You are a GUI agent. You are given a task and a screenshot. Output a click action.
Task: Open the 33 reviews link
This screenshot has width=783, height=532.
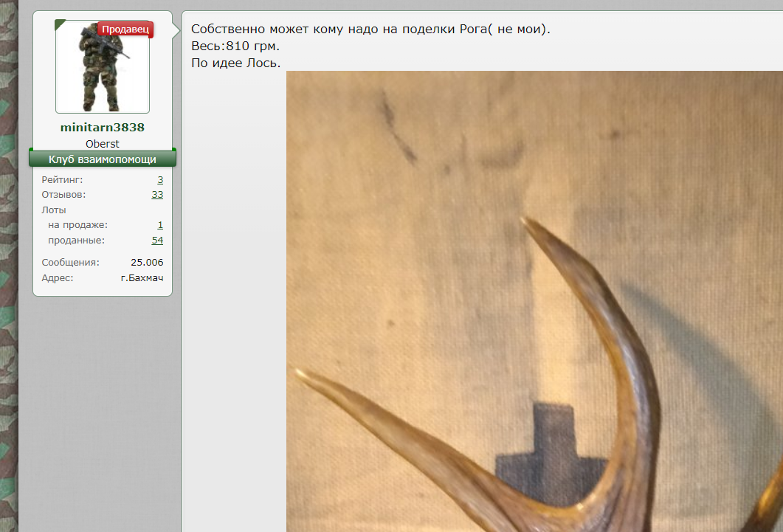pos(157,195)
